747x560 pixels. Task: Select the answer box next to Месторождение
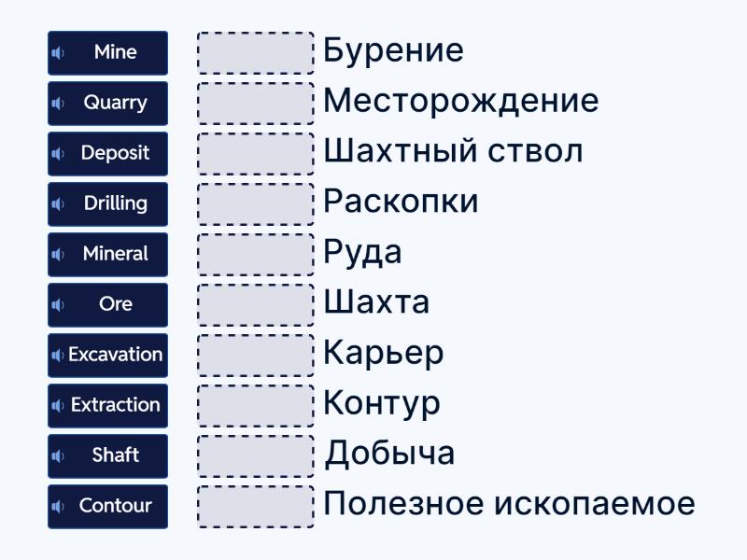[255, 104]
